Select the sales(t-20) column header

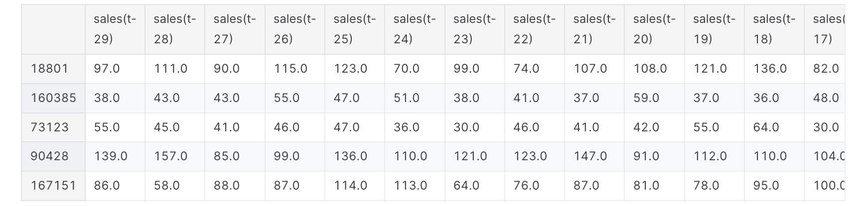(654, 29)
